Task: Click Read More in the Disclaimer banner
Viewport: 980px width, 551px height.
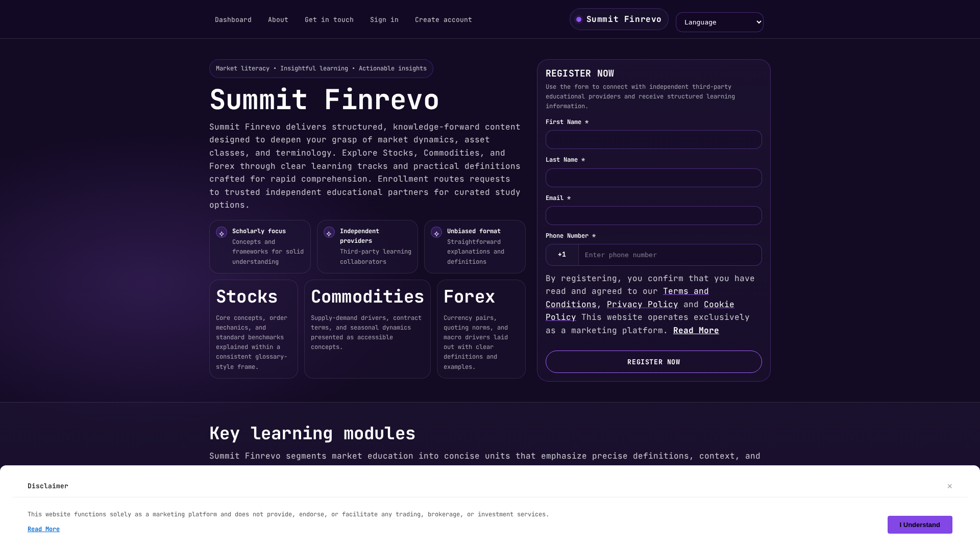Action: 43,530
